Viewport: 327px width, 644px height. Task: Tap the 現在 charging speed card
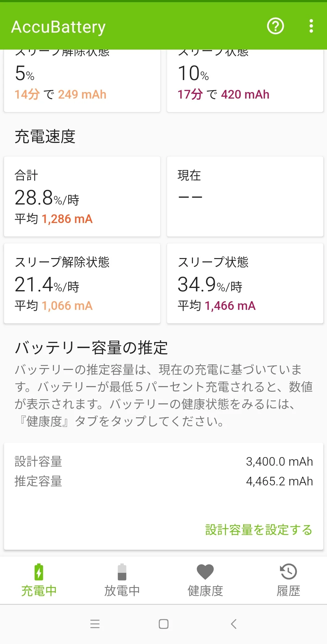pos(245,196)
